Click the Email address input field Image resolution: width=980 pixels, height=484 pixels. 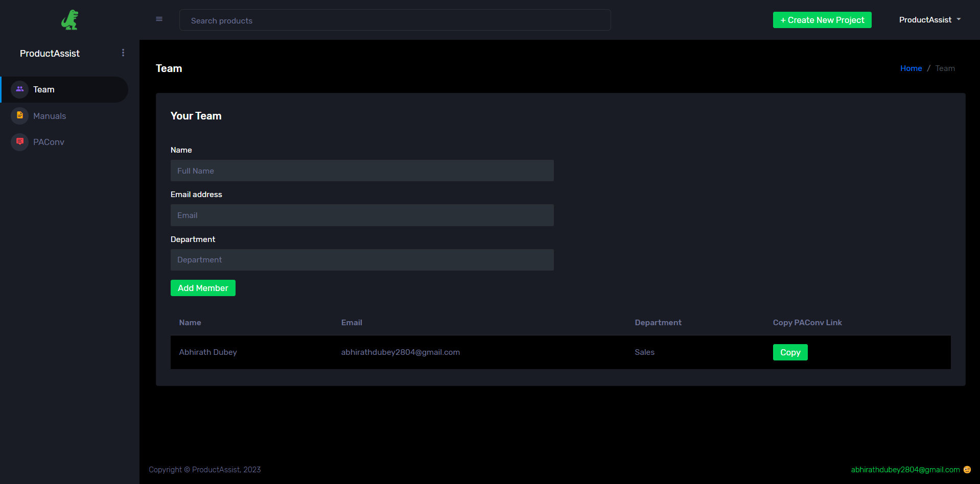tap(362, 215)
